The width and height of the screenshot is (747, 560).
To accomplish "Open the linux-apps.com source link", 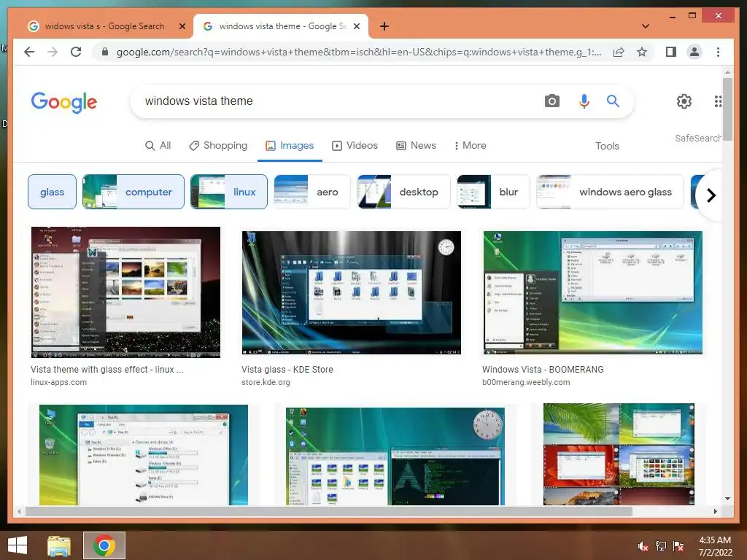I will (58, 382).
